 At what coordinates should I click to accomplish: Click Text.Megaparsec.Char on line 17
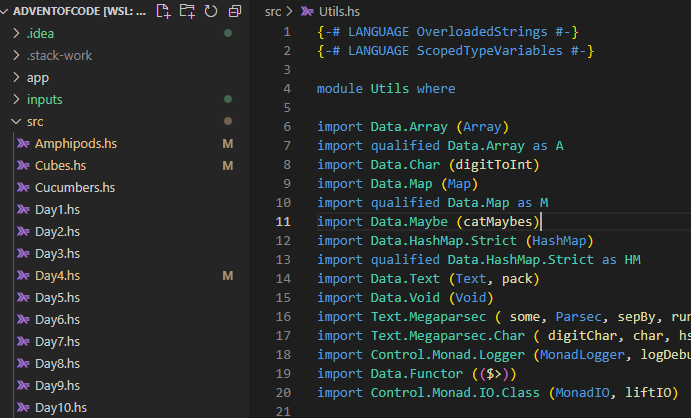tap(448, 336)
